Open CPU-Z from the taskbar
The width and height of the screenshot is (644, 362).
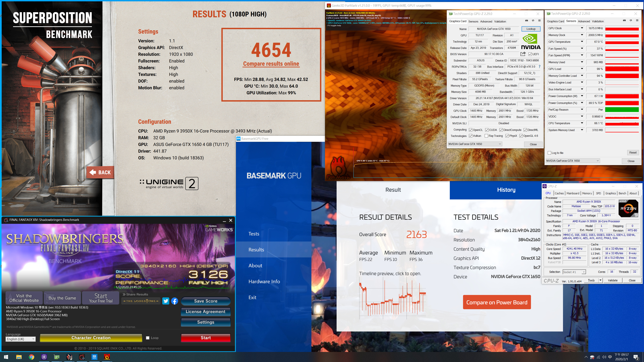point(44,357)
